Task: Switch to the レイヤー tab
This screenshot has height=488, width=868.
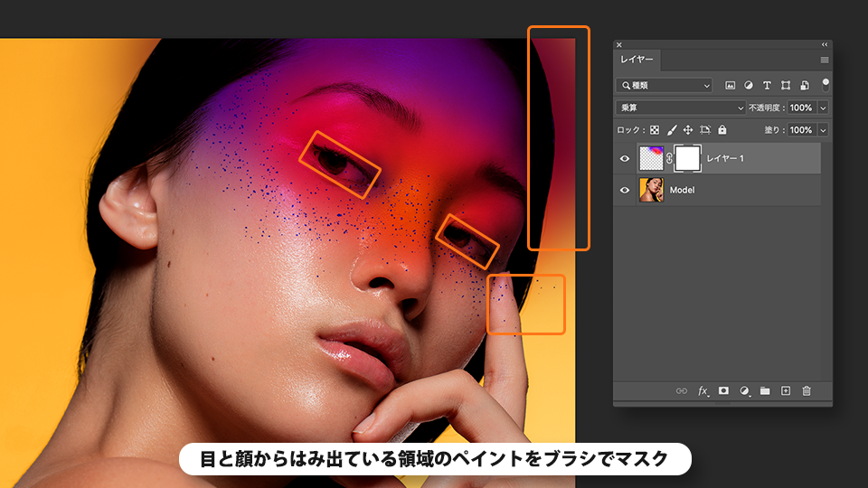Action: pos(637,60)
